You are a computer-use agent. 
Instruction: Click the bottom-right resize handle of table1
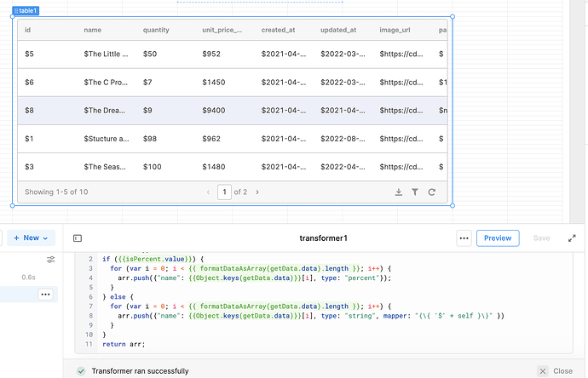pos(453,206)
